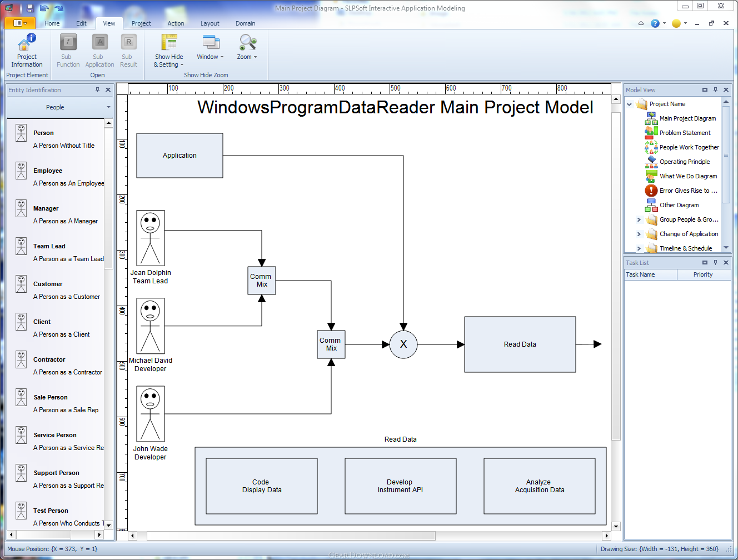Open Zoom dropdown in ribbon
Image resolution: width=738 pixels, height=560 pixels.
point(247,48)
